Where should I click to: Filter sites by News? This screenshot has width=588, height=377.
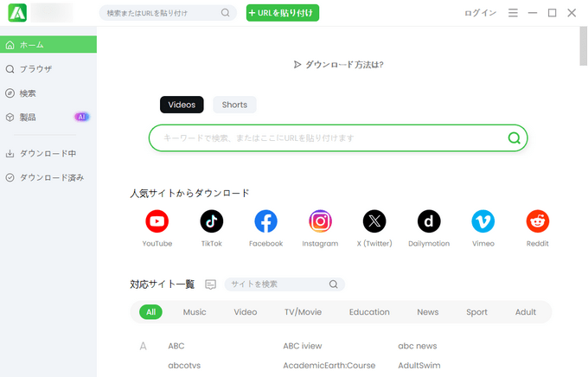(427, 312)
